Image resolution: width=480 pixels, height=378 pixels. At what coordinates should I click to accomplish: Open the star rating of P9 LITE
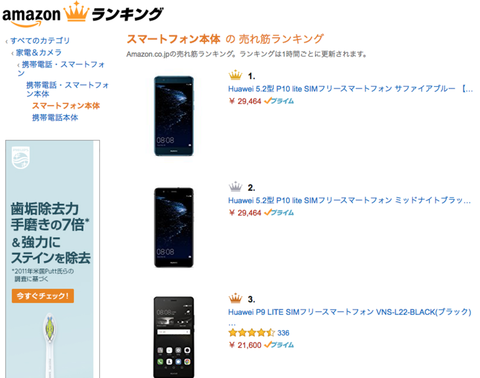[x=252, y=333]
